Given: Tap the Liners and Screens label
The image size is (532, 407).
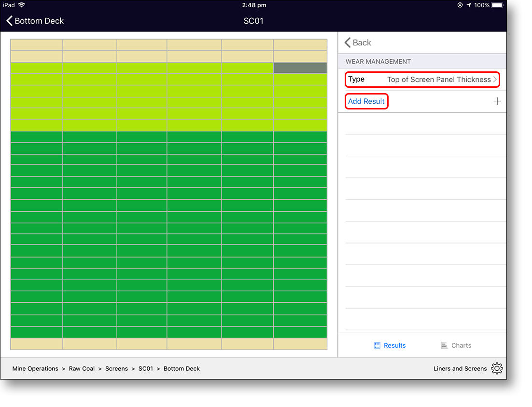Looking at the screenshot, I should coord(460,369).
